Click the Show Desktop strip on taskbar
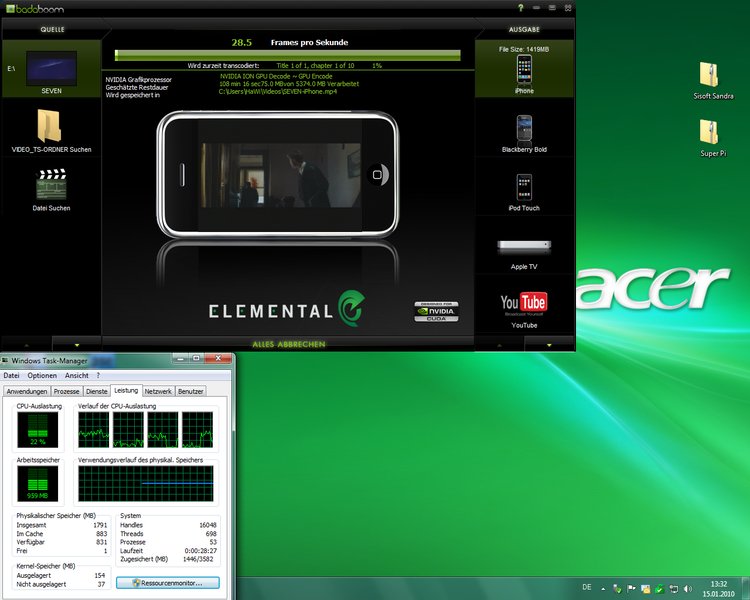Screen dimensions: 750x600 pyautogui.click(x=747, y=589)
